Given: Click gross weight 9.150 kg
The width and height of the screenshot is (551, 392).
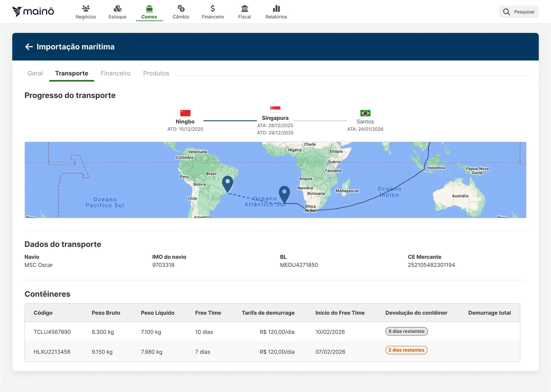Looking at the screenshot, I should (102, 352).
